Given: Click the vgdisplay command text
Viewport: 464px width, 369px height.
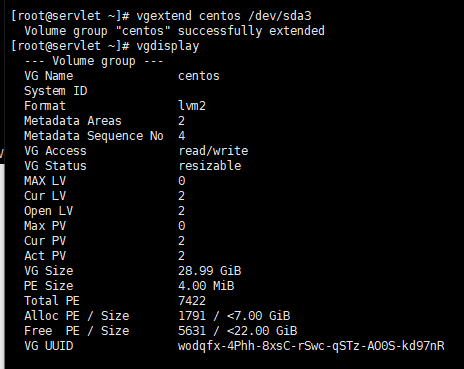Looking at the screenshot, I should (168, 46).
